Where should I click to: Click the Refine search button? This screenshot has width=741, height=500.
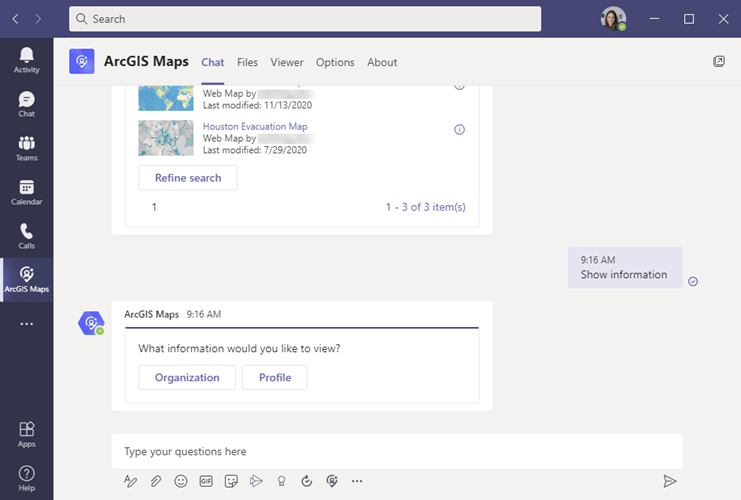click(x=188, y=178)
